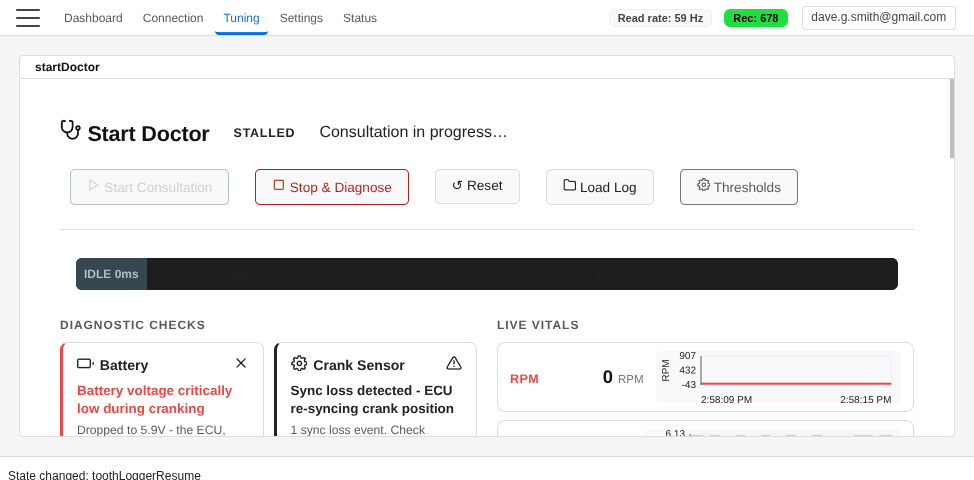Switch to the Dashboard tab

93,18
